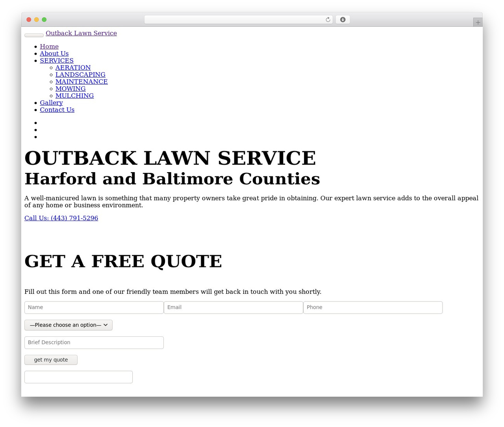This screenshot has width=504, height=427.
Task: Focus the Brief Description field
Action: click(x=94, y=343)
